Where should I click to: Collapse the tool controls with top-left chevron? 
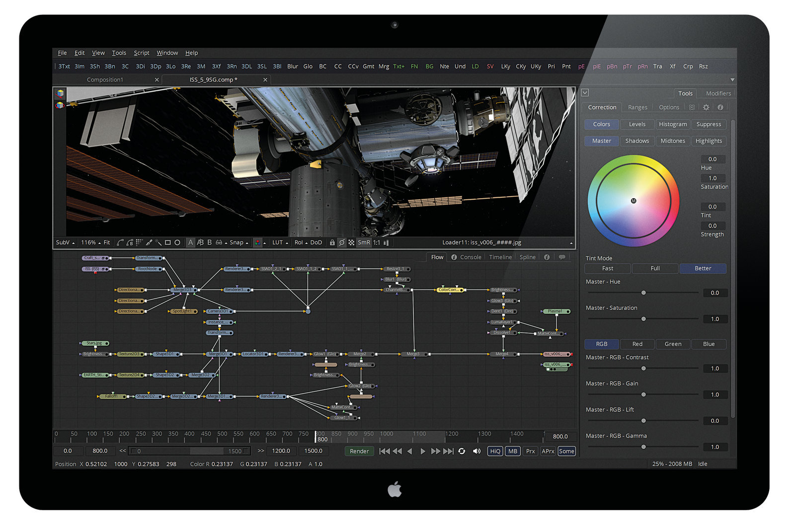(585, 93)
